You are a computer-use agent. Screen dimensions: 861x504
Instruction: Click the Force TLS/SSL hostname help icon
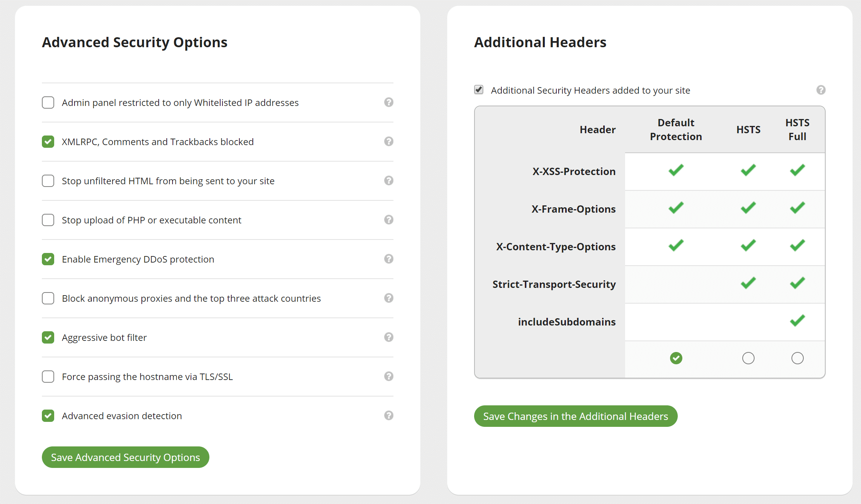click(389, 376)
